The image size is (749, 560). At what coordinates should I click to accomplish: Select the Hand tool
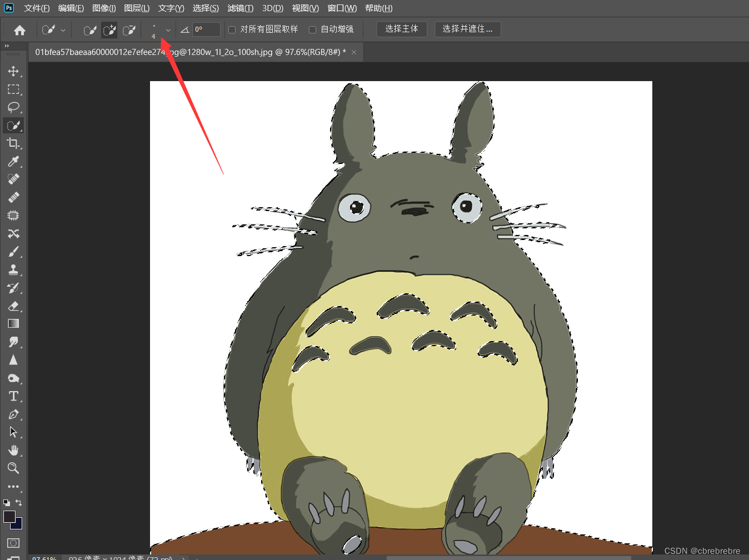click(x=13, y=450)
